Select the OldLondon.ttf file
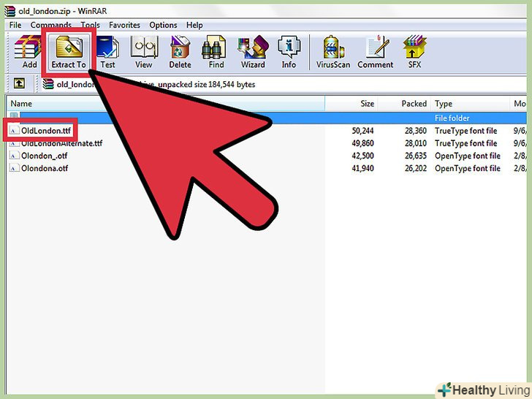 (46, 131)
